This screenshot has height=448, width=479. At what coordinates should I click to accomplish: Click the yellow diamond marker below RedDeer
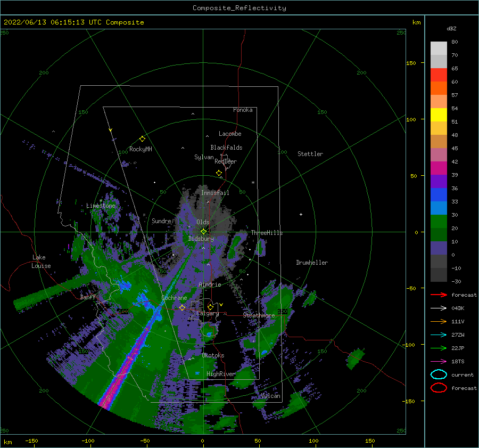[219, 173]
